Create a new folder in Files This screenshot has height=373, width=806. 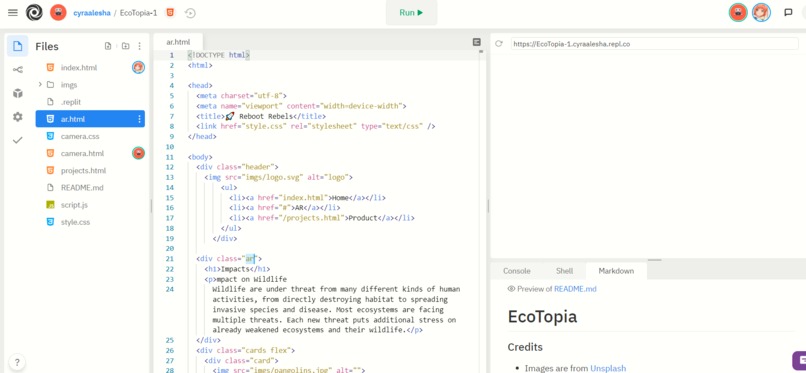[x=125, y=46]
